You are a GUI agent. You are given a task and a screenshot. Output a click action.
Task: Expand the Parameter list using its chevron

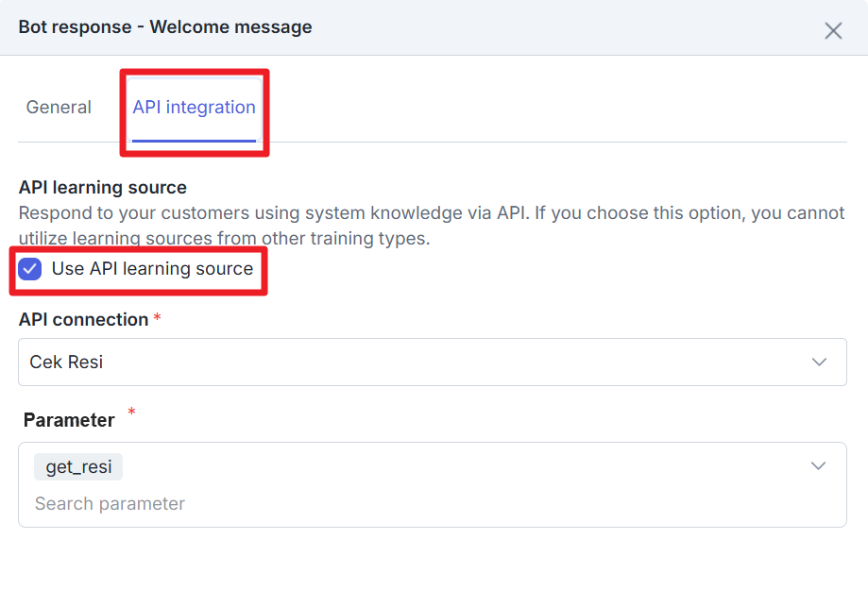pyautogui.click(x=819, y=466)
